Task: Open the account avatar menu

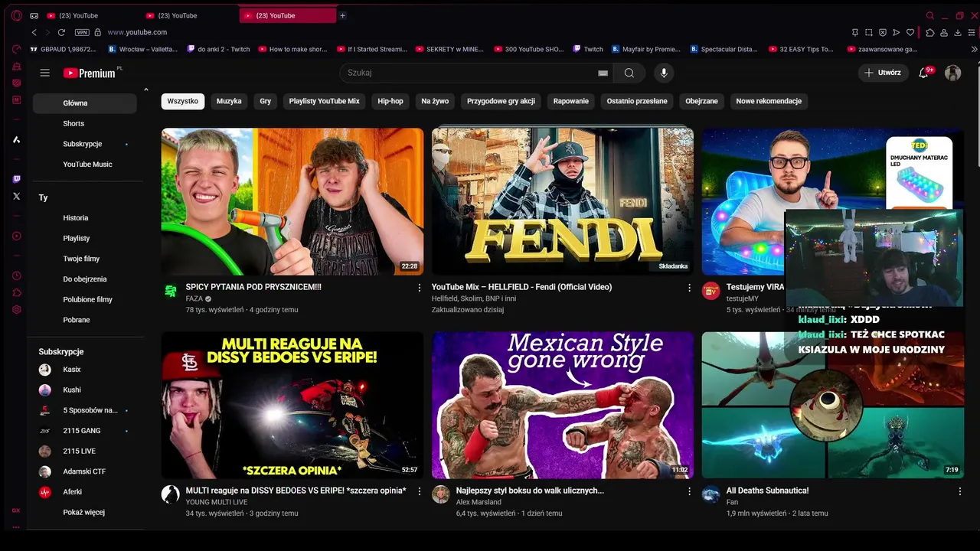Action: [952, 73]
